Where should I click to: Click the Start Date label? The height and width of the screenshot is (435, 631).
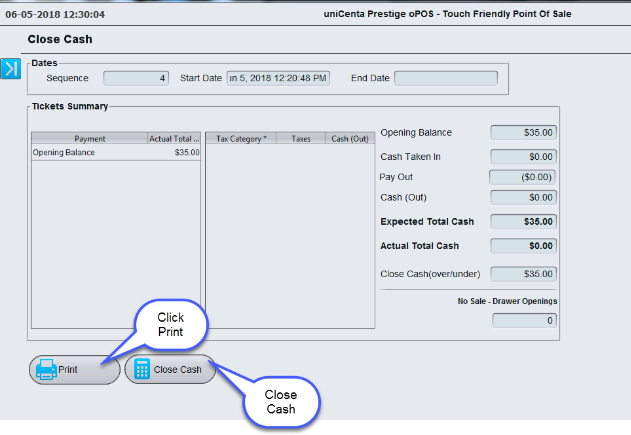201,78
